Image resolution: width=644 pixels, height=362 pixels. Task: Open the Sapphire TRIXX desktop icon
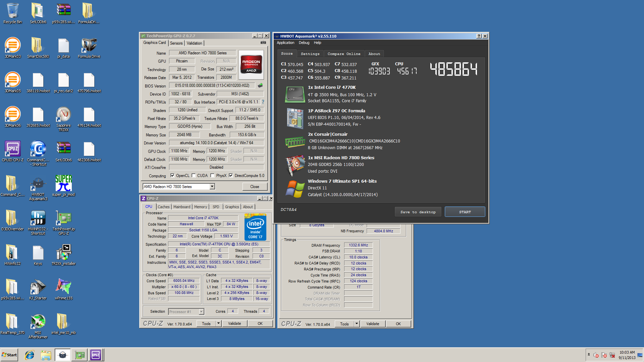point(63,119)
